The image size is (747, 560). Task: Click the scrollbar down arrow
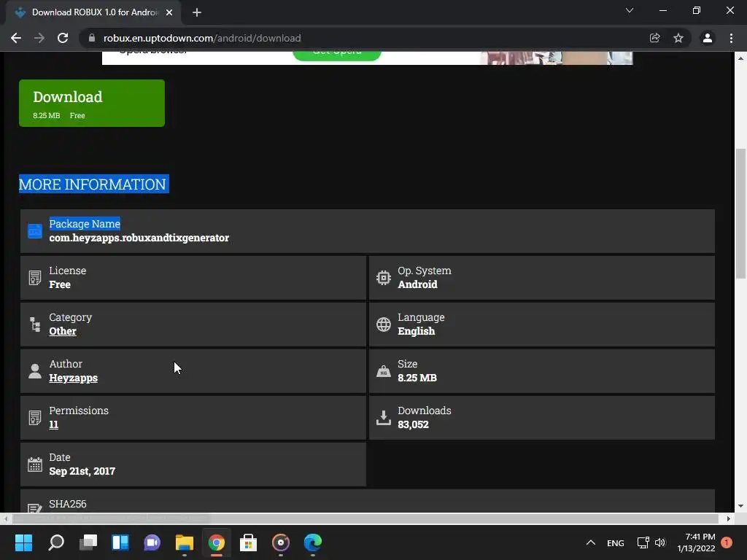740,506
